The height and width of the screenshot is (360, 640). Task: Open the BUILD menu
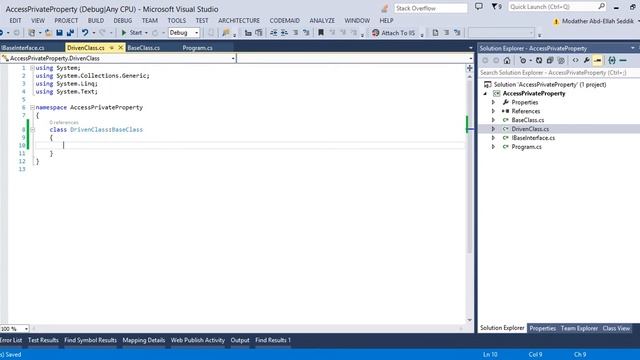click(96, 20)
